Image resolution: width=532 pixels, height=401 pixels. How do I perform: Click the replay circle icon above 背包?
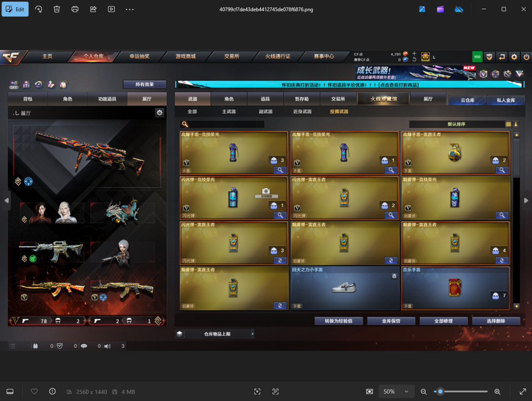point(39,84)
